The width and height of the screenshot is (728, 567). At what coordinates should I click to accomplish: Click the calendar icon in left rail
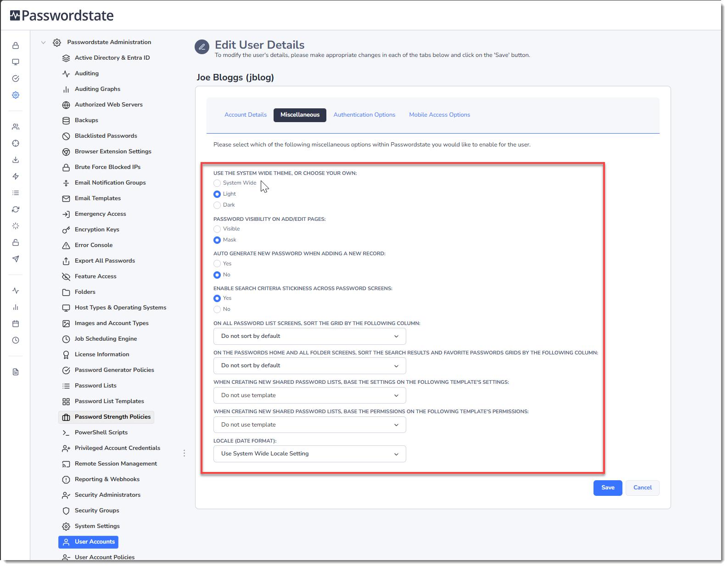(16, 324)
